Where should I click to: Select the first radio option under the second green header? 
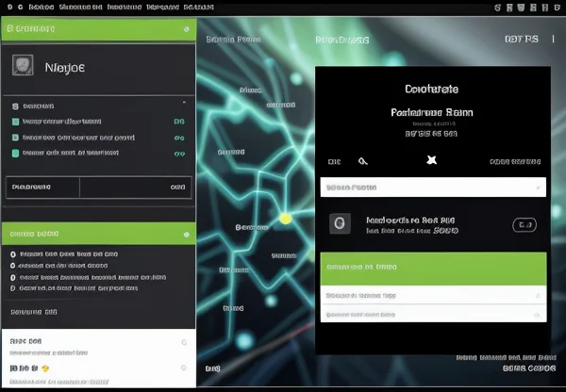click(x=13, y=254)
